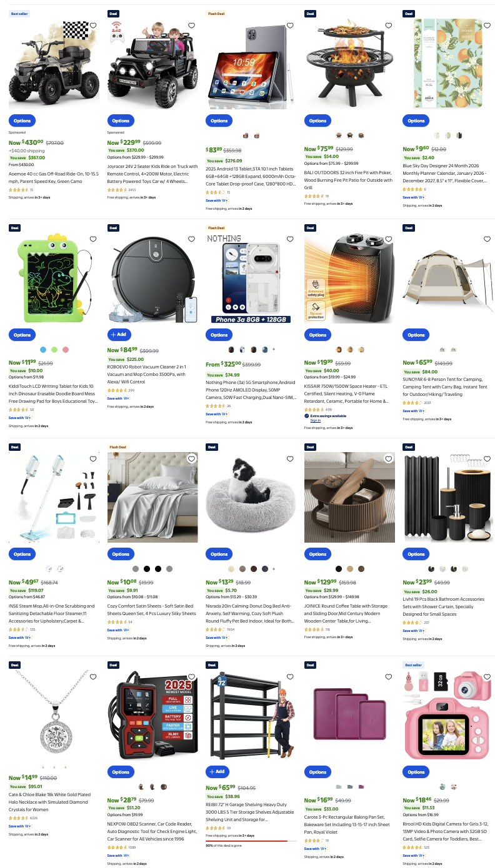Screen dimensions: 495x868
Task: Tap the heart icon on KISSAIR space heater
Action: pyautogui.click(x=388, y=239)
